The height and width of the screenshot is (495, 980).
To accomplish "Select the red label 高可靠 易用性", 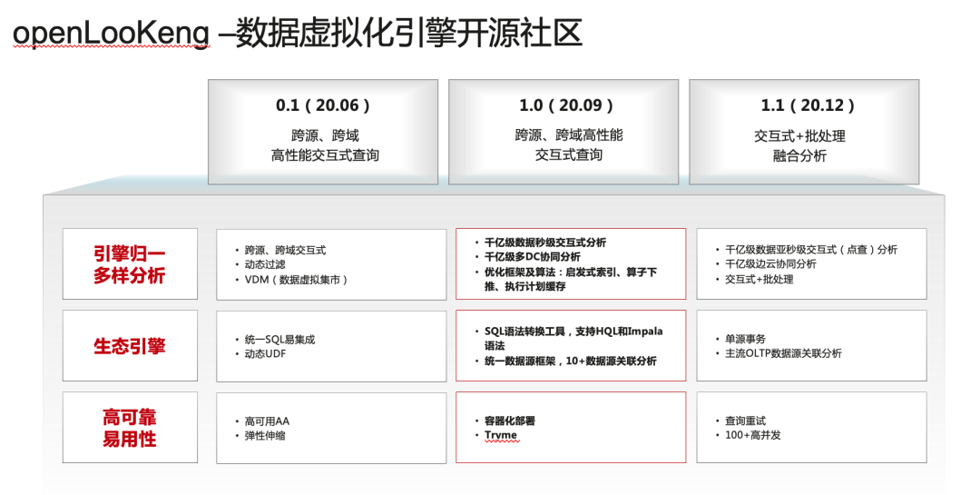I will [130, 428].
